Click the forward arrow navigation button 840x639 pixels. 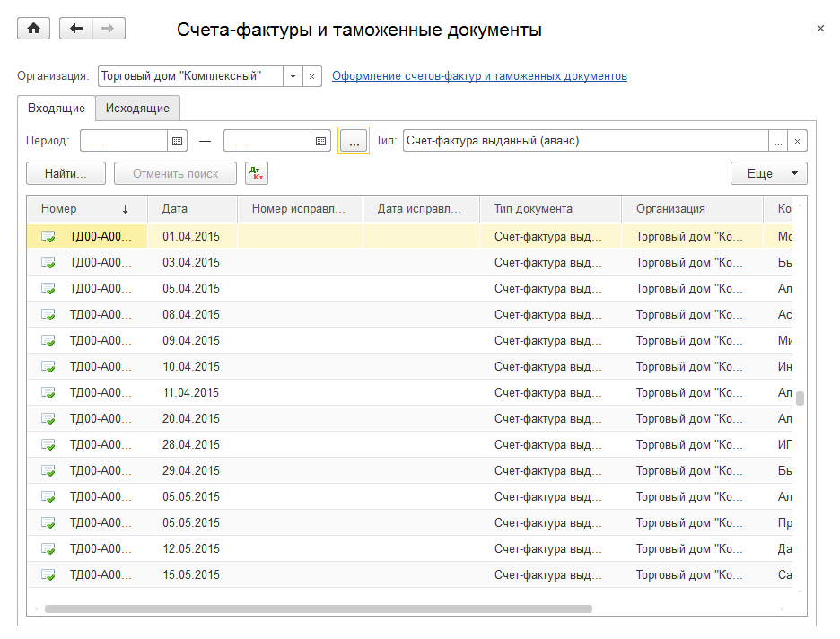[109, 29]
